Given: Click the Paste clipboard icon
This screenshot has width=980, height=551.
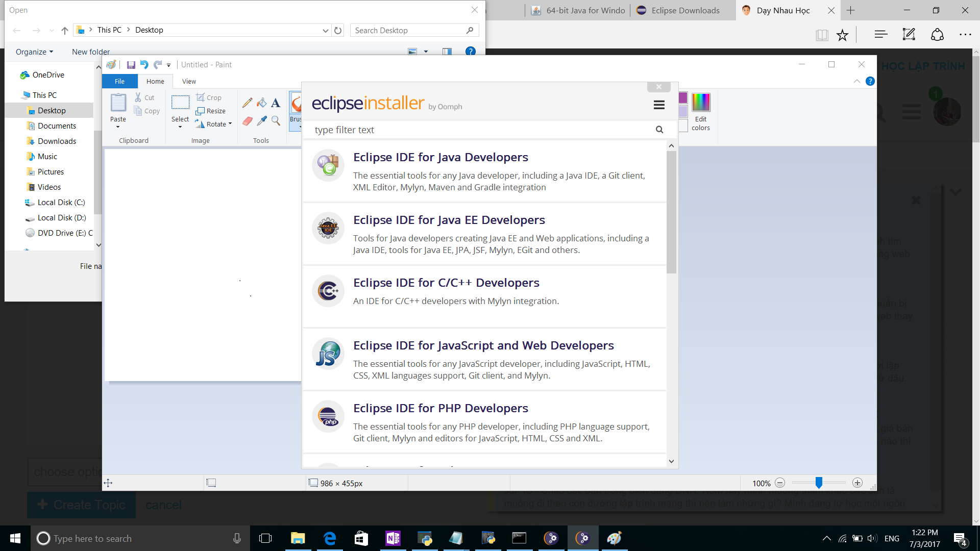Looking at the screenshot, I should pos(118,103).
